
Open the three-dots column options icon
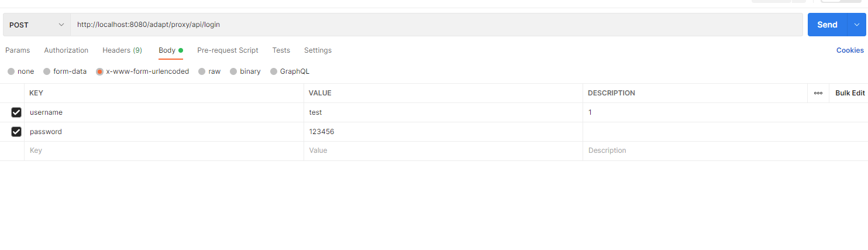818,93
